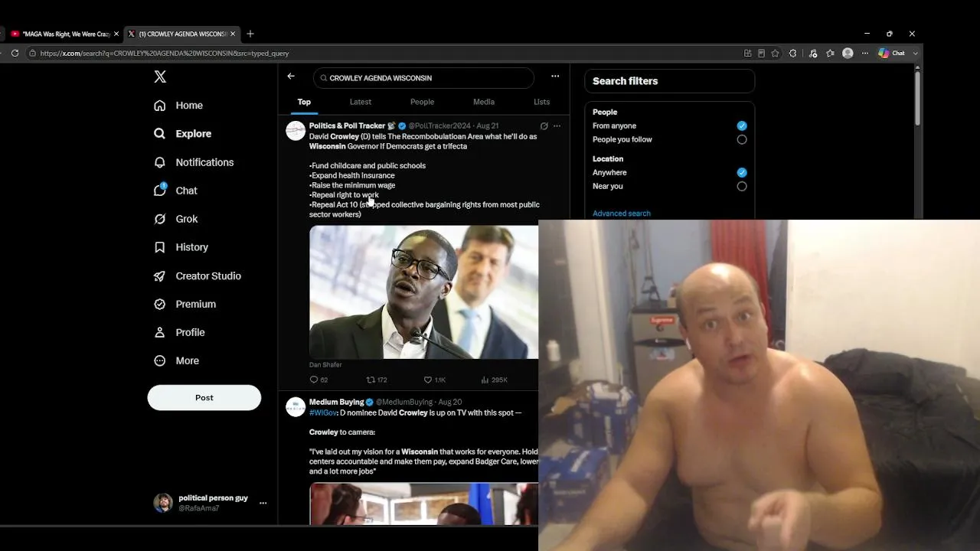Image resolution: width=980 pixels, height=551 pixels.
Task: Open the browser extensions puzzle icon
Action: coord(793,54)
